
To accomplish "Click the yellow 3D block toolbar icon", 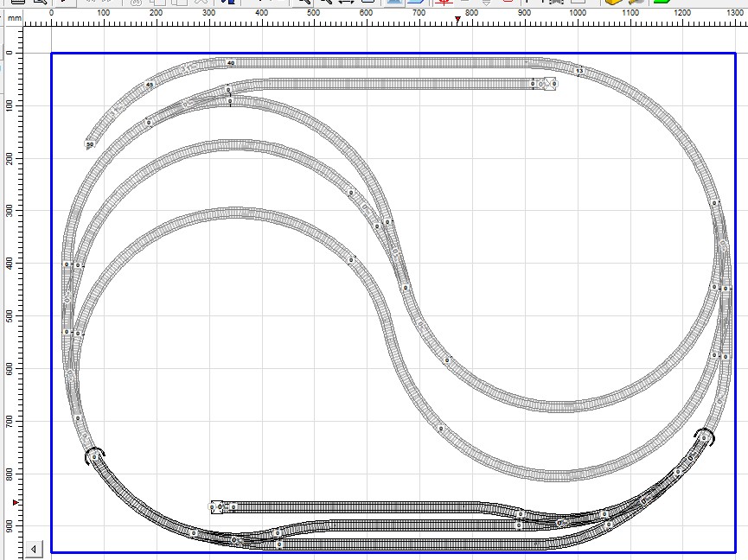I will point(613,3).
